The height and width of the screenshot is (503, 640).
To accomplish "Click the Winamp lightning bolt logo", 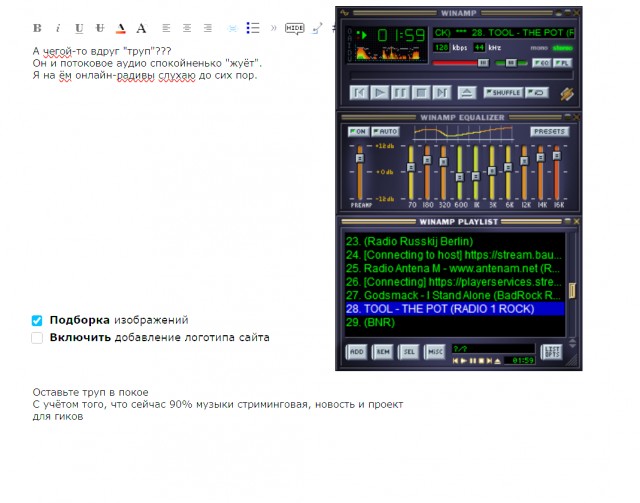I will coord(567,94).
